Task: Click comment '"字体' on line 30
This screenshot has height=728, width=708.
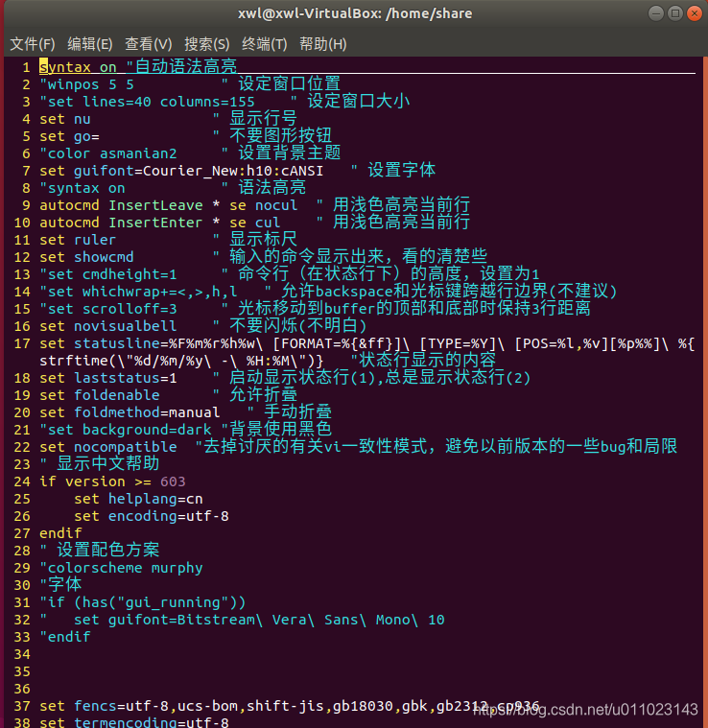Action: coord(60,584)
